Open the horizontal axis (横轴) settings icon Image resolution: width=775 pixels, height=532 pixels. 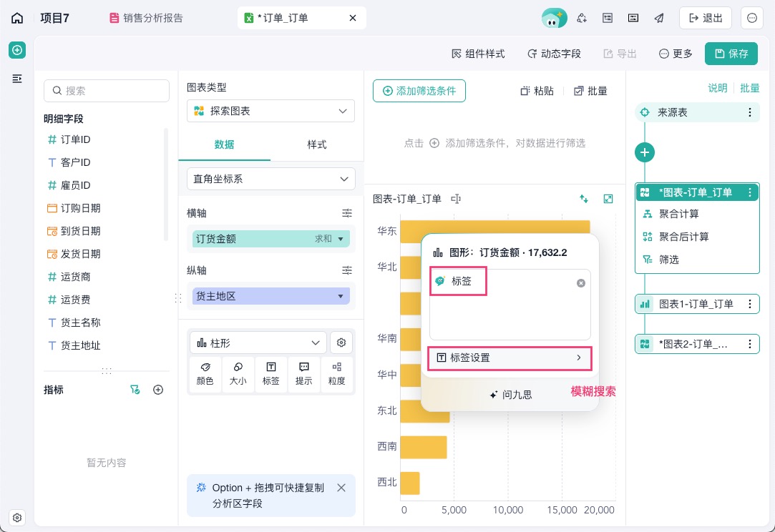[347, 213]
